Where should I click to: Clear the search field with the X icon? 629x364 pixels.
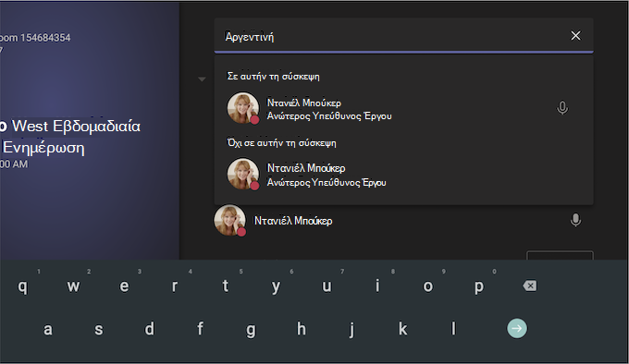575,36
